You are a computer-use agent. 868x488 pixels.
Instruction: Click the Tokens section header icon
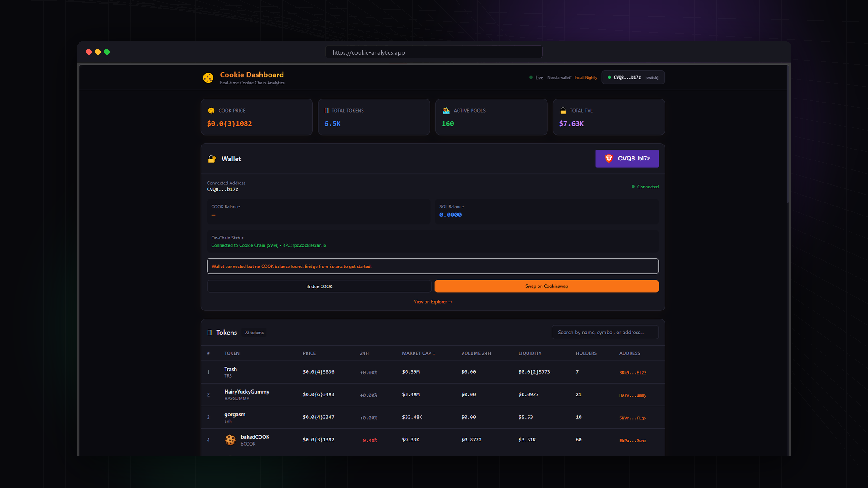(209, 333)
